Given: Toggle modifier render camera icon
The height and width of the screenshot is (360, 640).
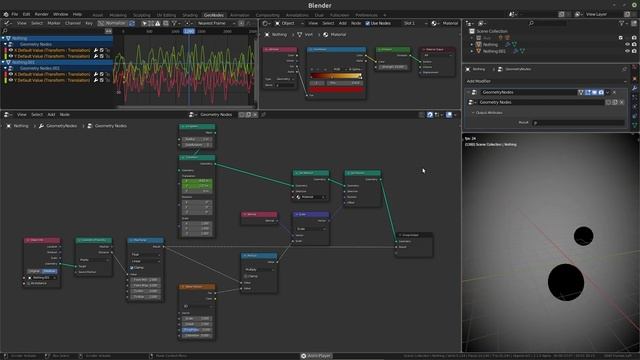Looking at the screenshot, I should click(601, 92).
